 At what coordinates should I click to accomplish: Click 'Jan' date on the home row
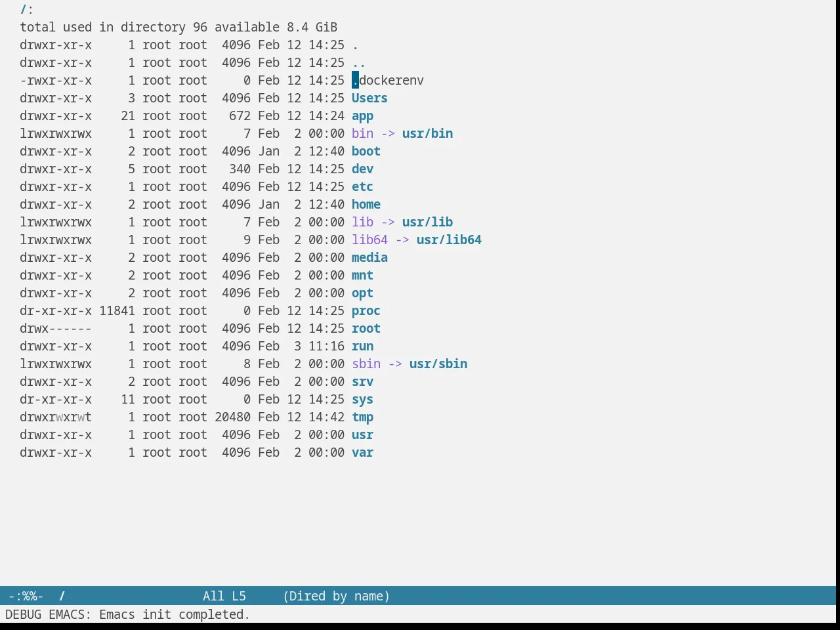[x=268, y=204]
